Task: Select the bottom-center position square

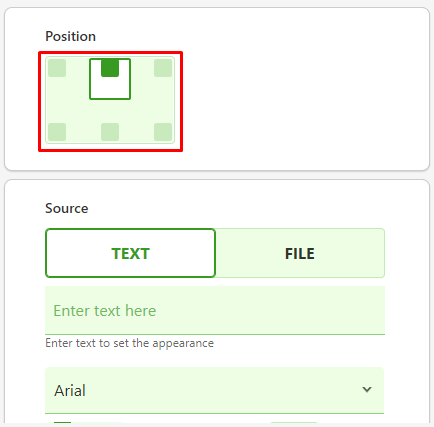Action: (110, 132)
